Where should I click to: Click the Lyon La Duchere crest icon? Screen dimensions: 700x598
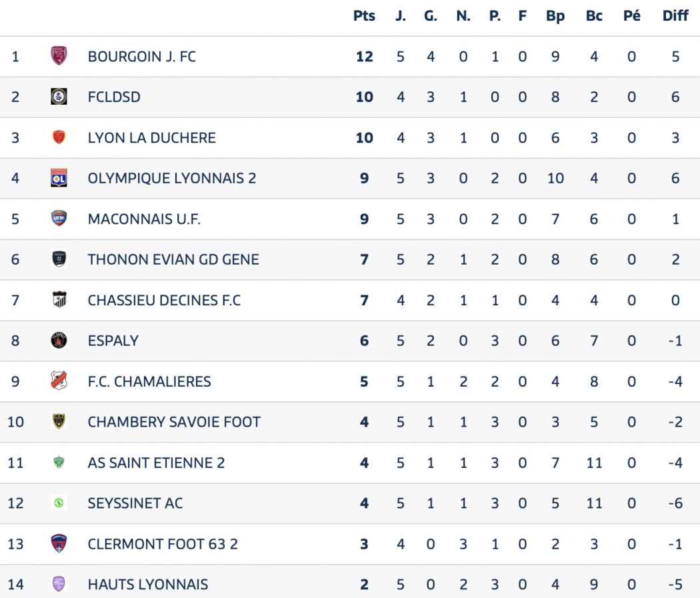[x=59, y=137]
